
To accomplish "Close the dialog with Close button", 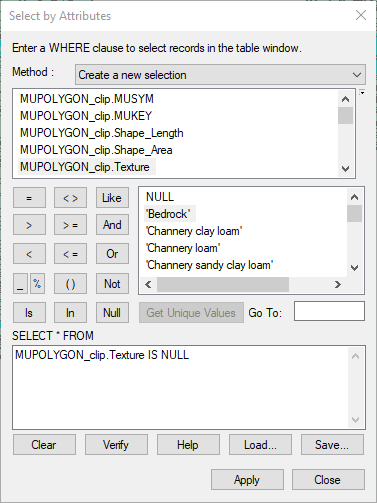I will pyautogui.click(x=328, y=480).
